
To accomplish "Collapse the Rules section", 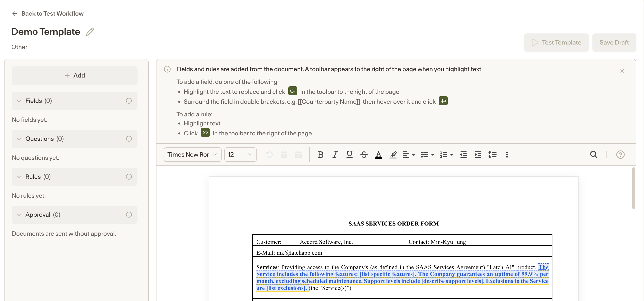I will click(19, 177).
